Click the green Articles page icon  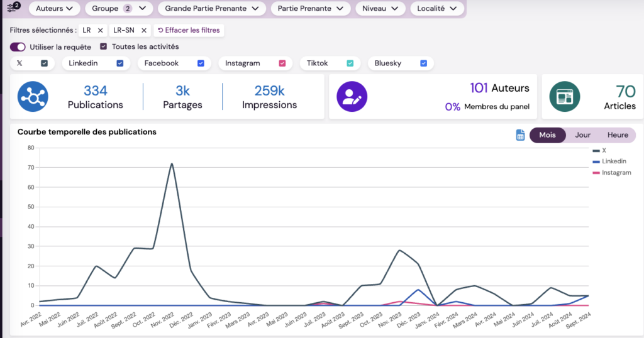point(565,97)
